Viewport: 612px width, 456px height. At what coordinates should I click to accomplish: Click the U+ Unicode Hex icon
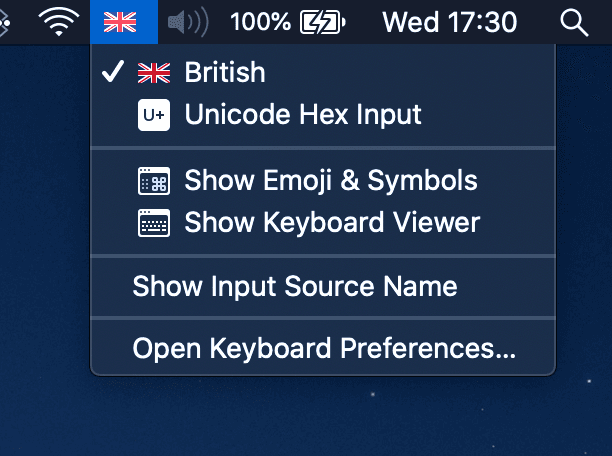pos(154,115)
